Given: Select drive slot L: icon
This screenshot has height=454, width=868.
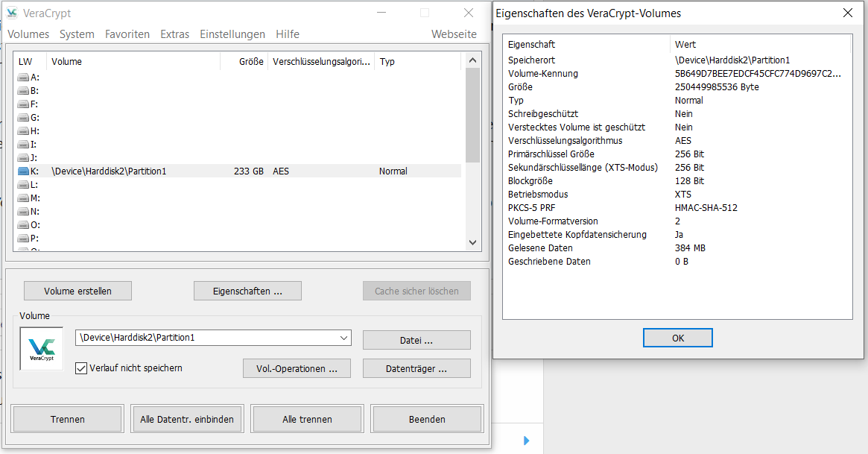Looking at the screenshot, I should (23, 184).
